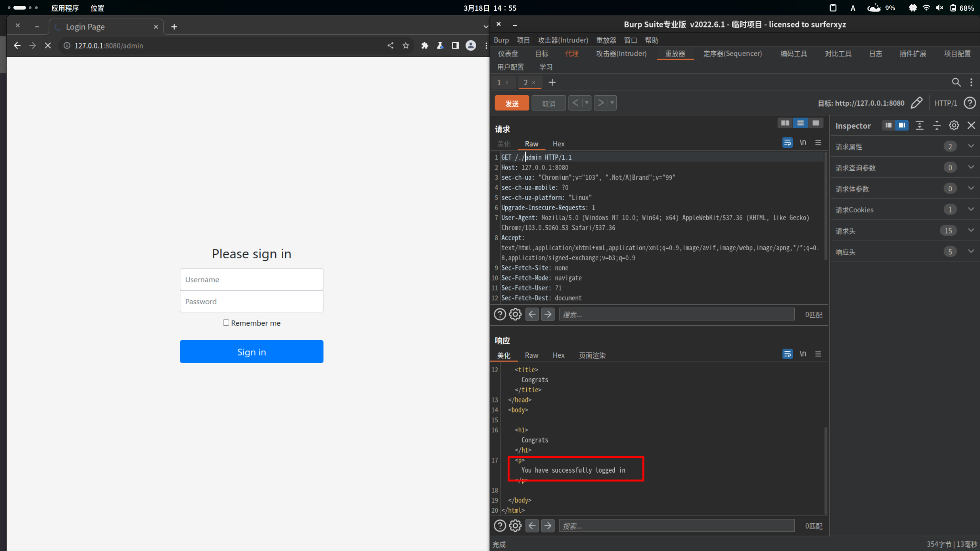Open response search settings gear
The image size is (980, 551).
click(x=515, y=526)
